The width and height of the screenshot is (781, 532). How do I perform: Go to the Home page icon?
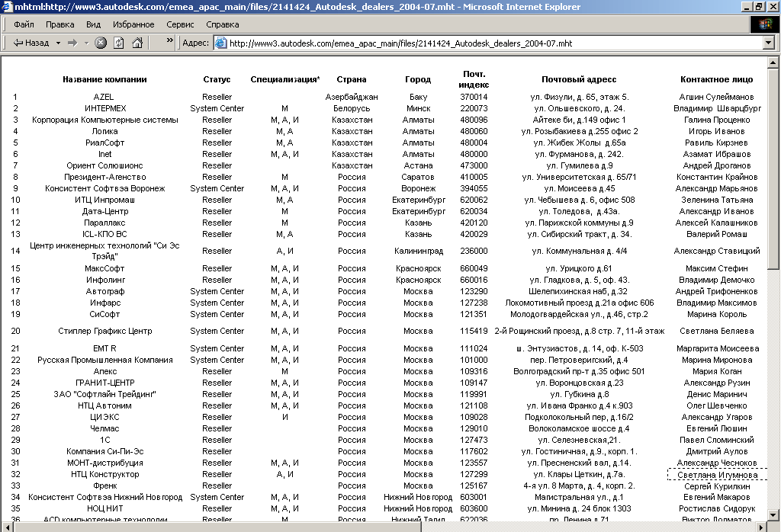coord(137,43)
